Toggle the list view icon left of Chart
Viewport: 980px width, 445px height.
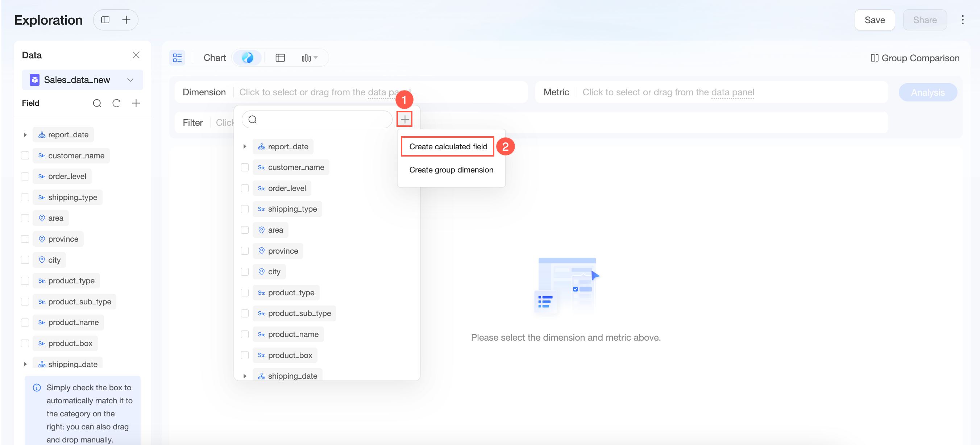click(177, 58)
